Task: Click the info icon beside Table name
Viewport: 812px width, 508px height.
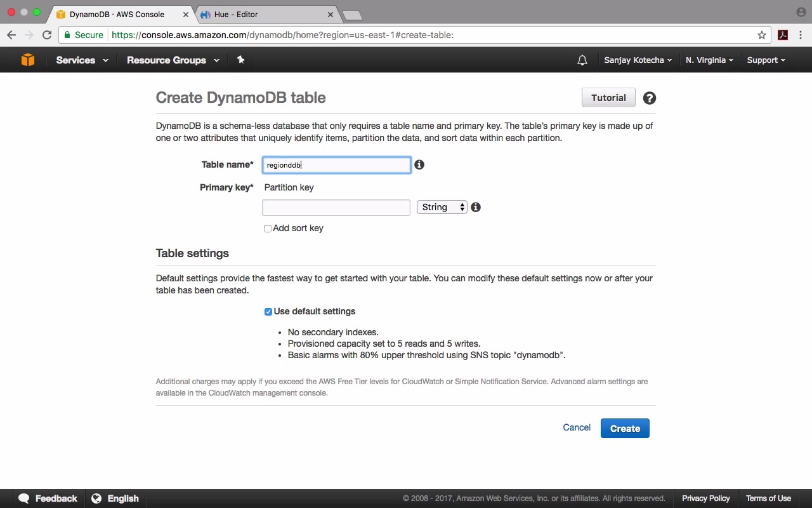Action: pos(419,164)
